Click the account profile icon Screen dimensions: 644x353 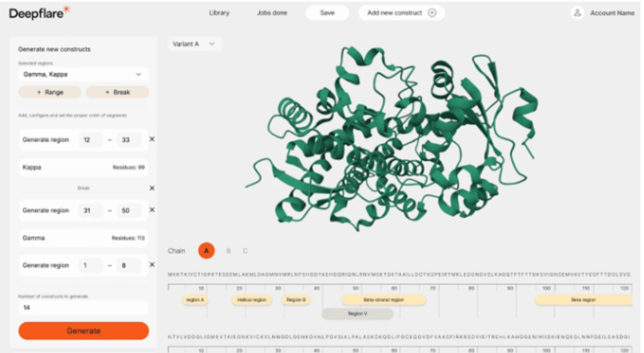[x=576, y=13]
